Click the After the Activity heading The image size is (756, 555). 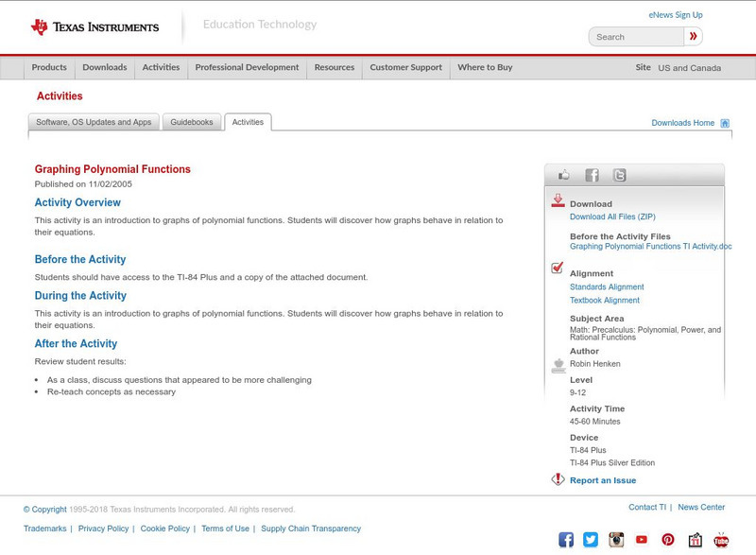pos(76,343)
